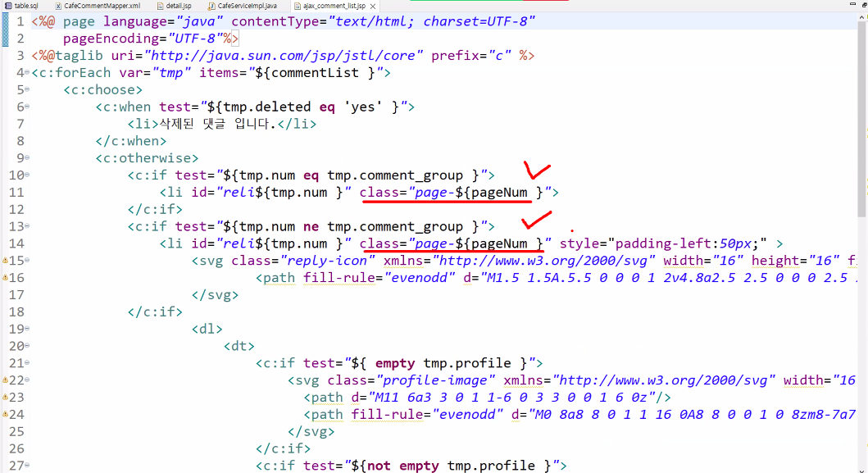Maximize the editor area
The height and width of the screenshot is (473, 868).
coord(865,4)
